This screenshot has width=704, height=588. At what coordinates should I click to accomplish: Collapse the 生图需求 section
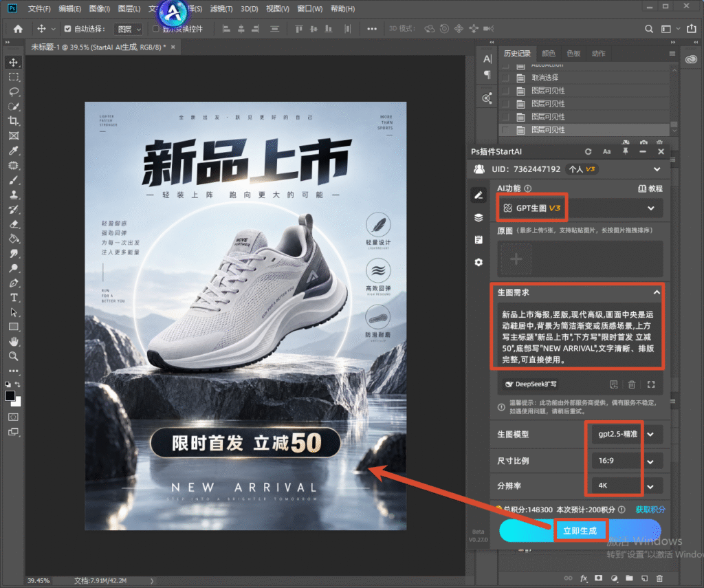657,292
